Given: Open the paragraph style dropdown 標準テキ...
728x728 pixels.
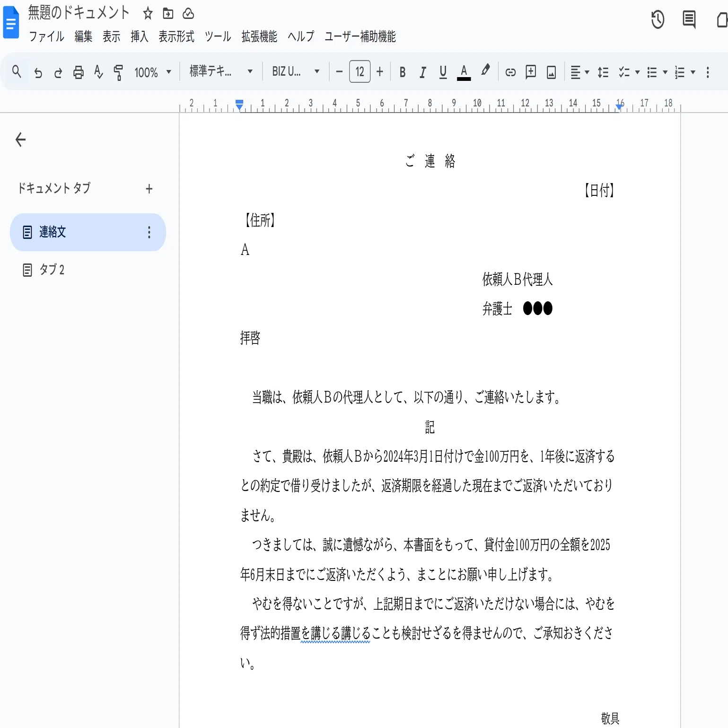Looking at the screenshot, I should click(x=221, y=71).
